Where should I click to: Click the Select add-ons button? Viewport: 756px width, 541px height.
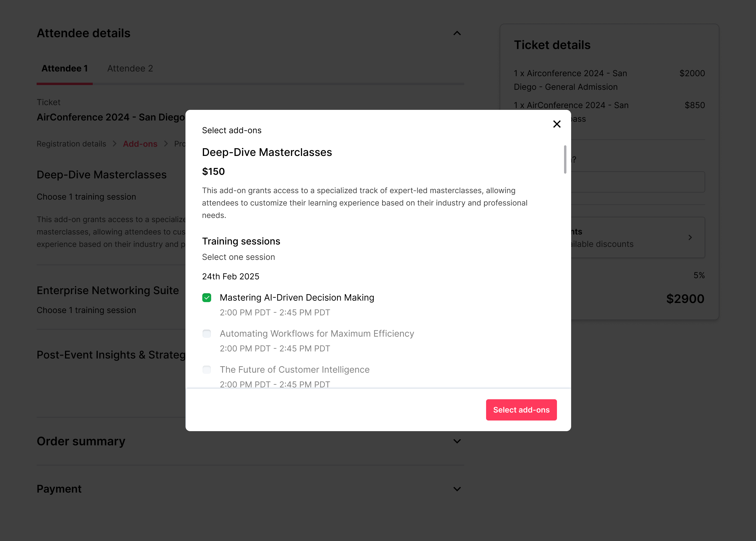click(x=521, y=410)
